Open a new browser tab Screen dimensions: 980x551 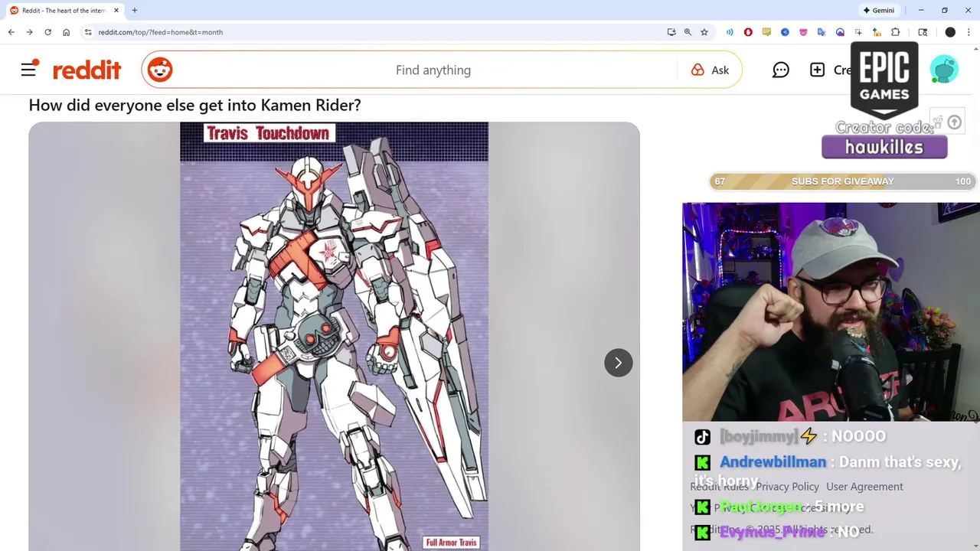click(x=135, y=11)
